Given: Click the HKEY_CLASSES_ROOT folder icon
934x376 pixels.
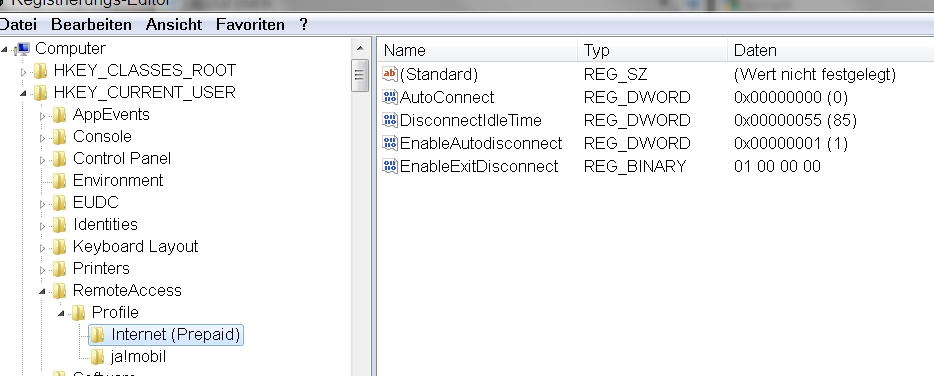Looking at the screenshot, I should coord(41,71).
